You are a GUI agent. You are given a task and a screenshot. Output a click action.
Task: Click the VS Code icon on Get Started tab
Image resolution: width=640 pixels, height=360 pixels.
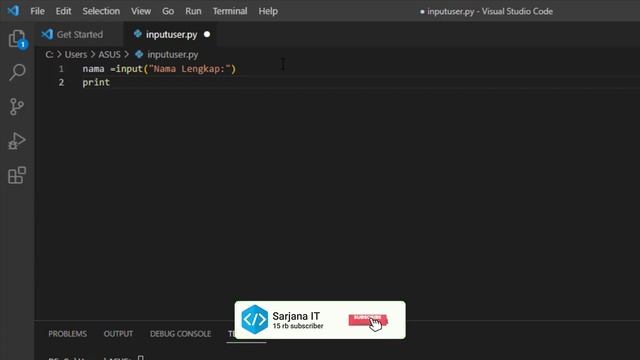tap(47, 34)
